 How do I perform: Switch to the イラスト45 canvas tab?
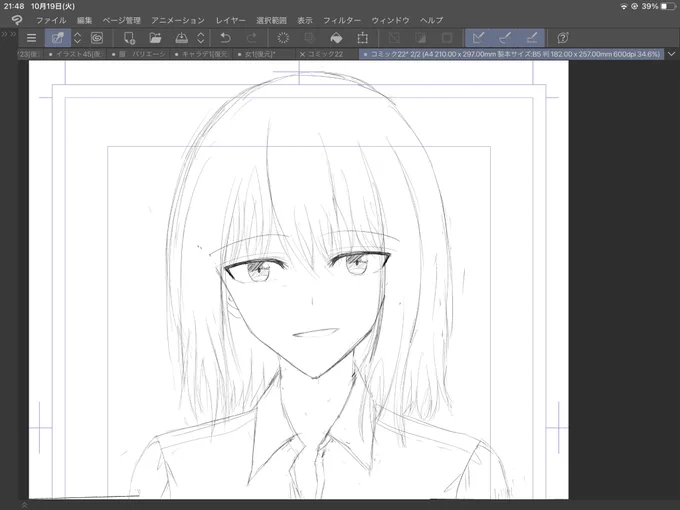point(74,54)
